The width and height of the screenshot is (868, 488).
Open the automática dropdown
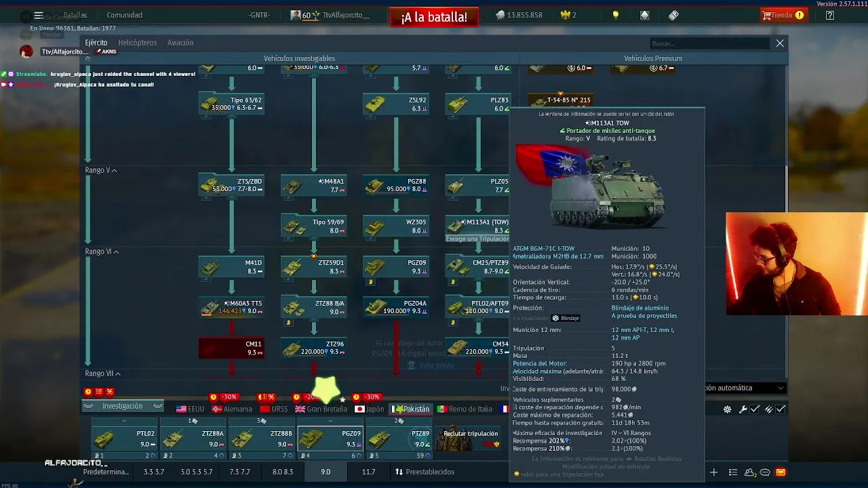click(x=745, y=388)
